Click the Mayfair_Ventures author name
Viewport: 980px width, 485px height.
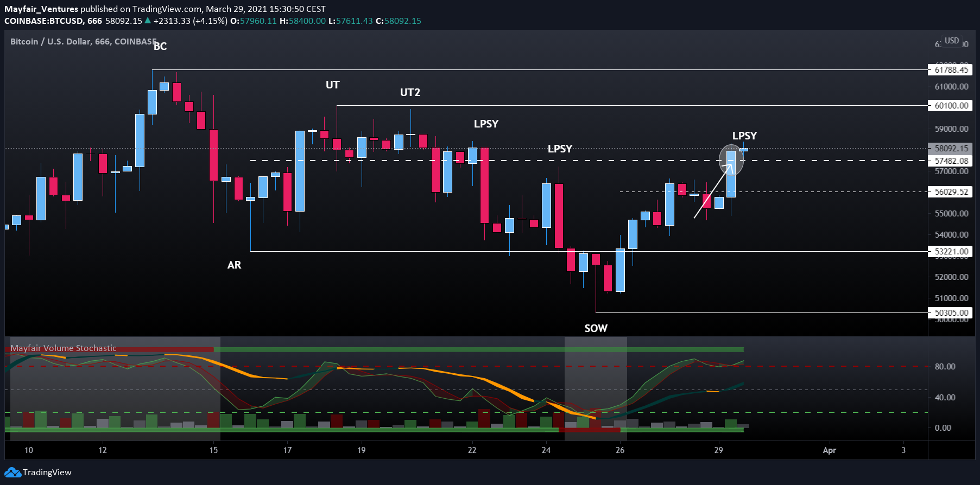[41, 9]
